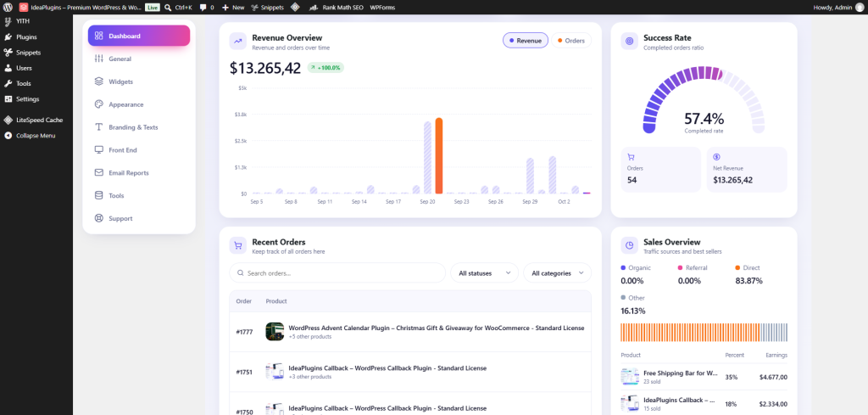868x415 pixels.
Task: Open LiteSpeed Cache in WordPress sidebar
Action: [x=36, y=120]
